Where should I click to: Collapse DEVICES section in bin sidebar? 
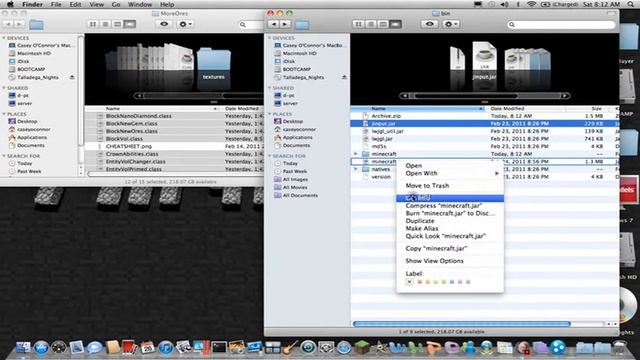tap(270, 38)
